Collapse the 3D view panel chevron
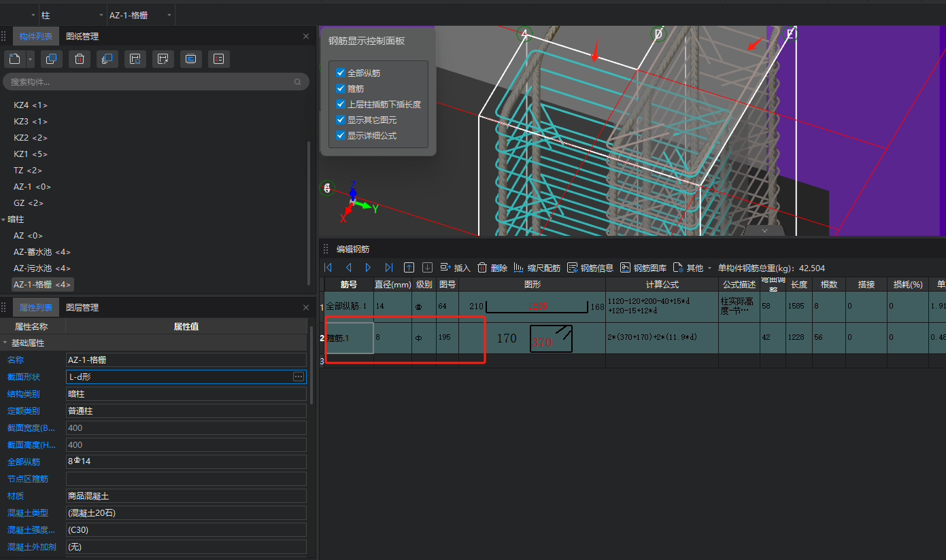 (x=764, y=231)
